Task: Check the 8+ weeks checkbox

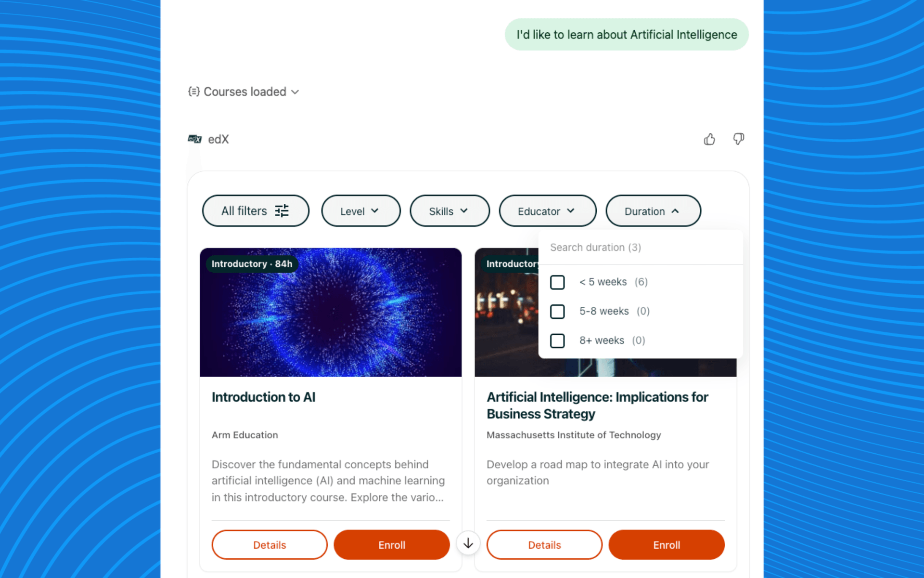Action: [557, 341]
